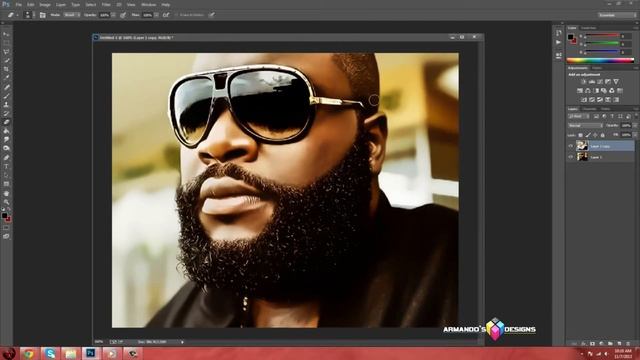640x360 pixels.
Task: Open the Opacity slider arrow in options bar
Action: click(x=113, y=15)
